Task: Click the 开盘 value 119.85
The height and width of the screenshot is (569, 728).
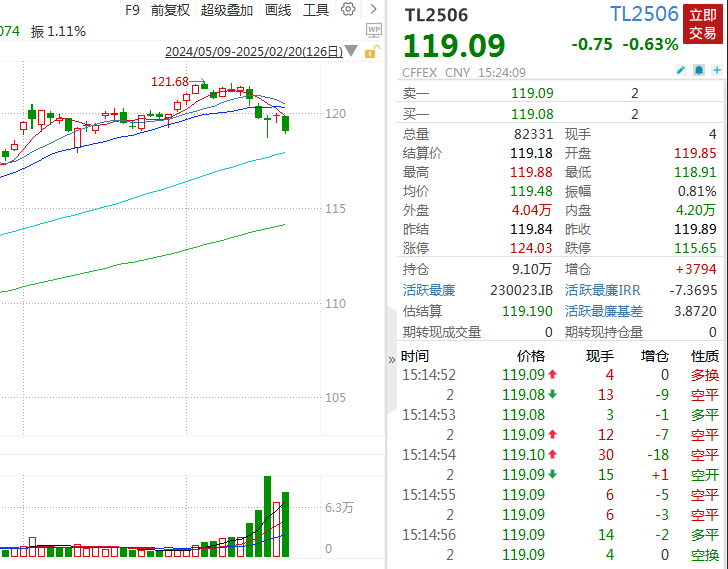Action: 695,153
